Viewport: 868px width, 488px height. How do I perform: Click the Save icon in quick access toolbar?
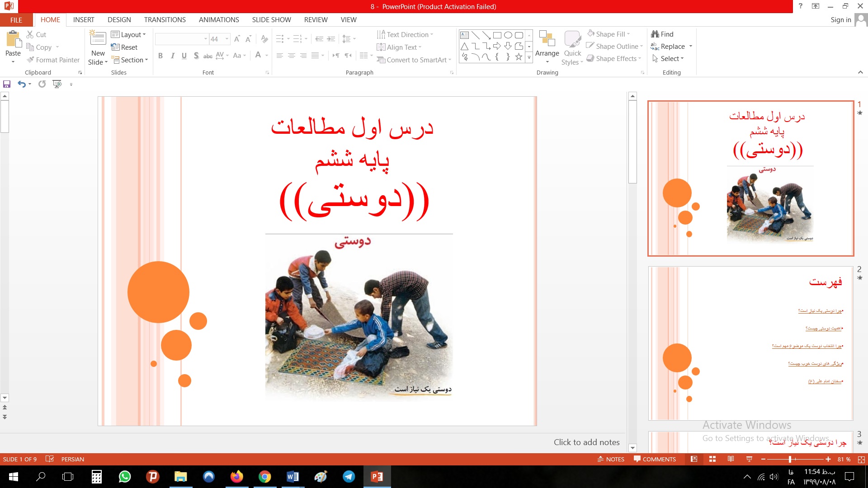[7, 84]
